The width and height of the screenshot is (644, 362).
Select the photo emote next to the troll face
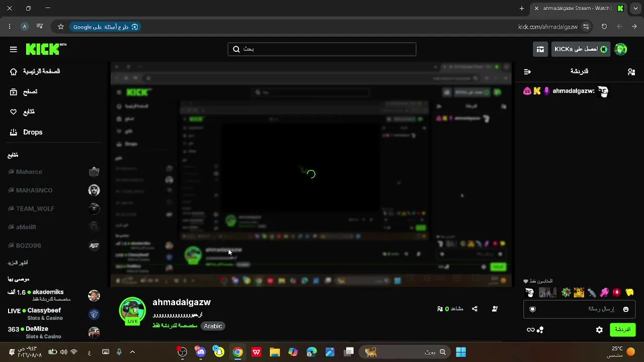[x=547, y=292]
